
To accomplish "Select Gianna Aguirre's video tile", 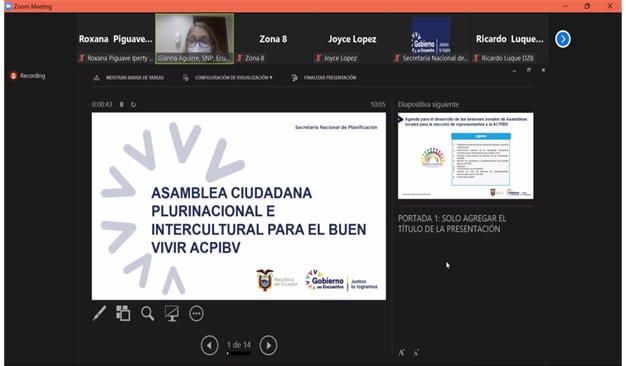I will point(194,38).
